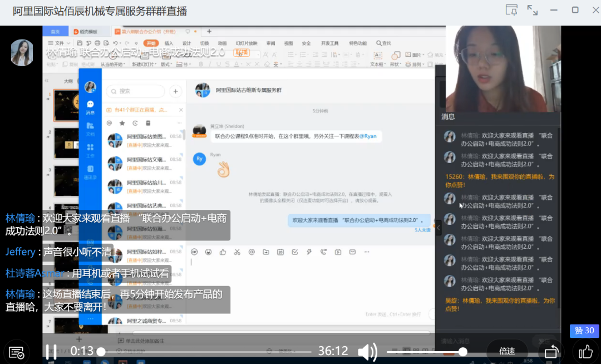
Task: Toggle fullscreen with the expand arrows icon
Action: tap(533, 11)
